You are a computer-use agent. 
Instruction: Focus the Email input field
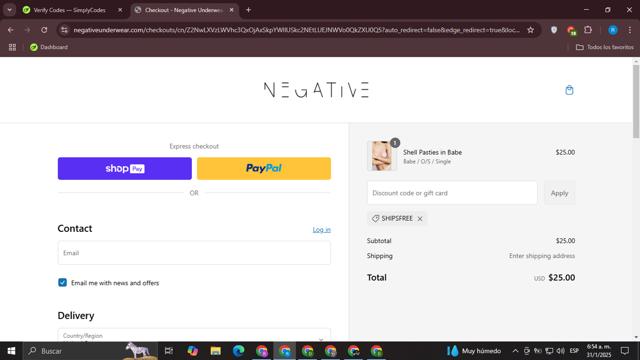pyautogui.click(x=194, y=253)
